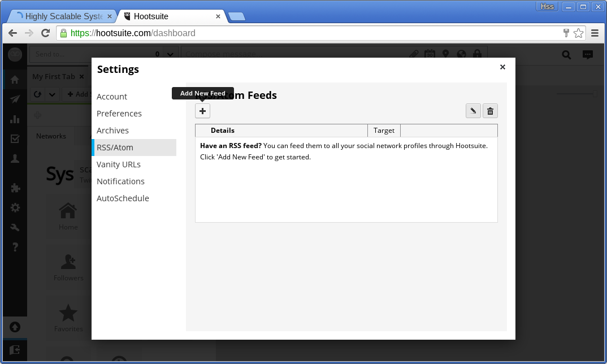Open the Publisher paper plane icon
This screenshot has width=607, height=364.
click(15, 99)
